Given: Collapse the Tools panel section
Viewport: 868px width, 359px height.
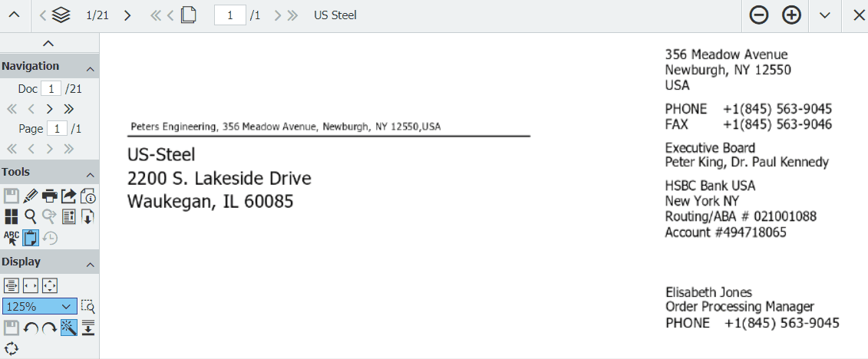Looking at the screenshot, I should point(90,173).
